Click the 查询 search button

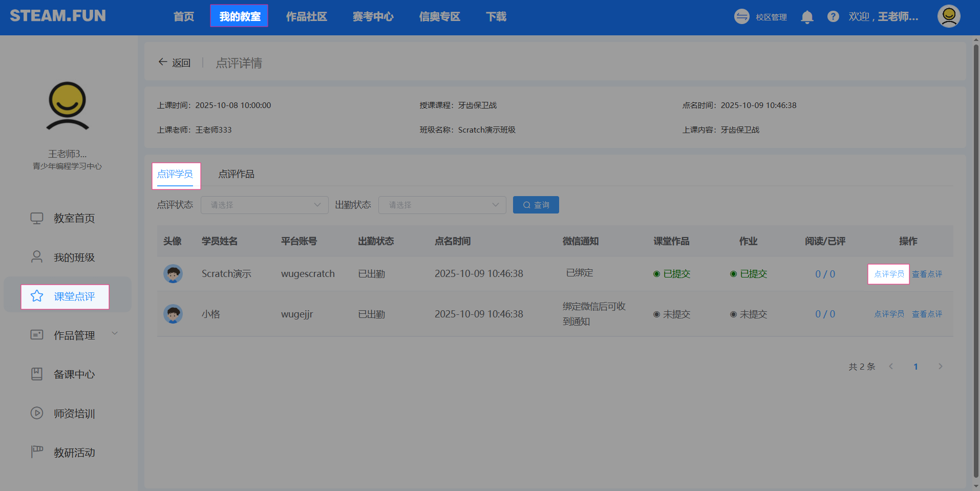(x=536, y=205)
